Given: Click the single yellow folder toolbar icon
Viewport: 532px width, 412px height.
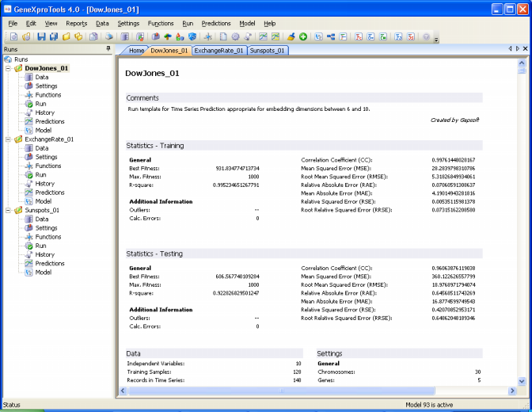Looking at the screenshot, I should click(66, 36).
